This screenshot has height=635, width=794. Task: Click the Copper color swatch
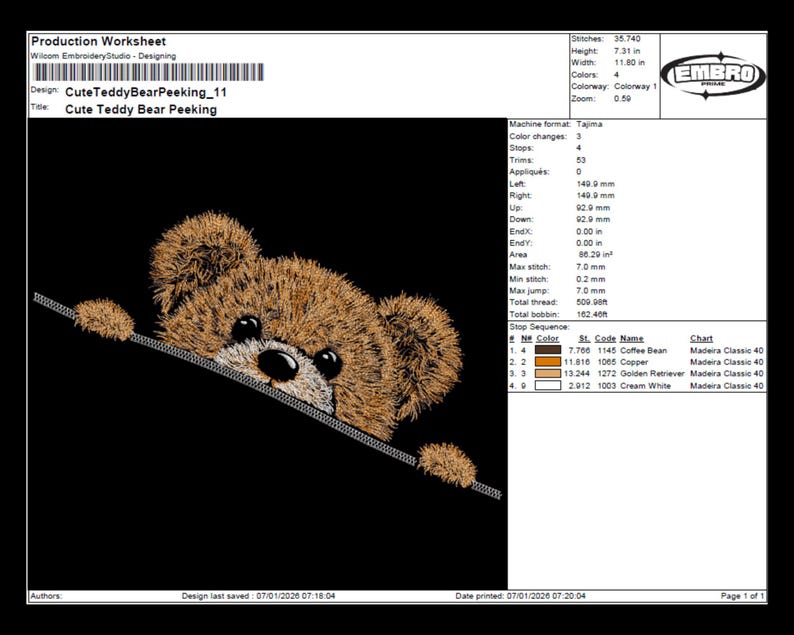click(x=548, y=362)
